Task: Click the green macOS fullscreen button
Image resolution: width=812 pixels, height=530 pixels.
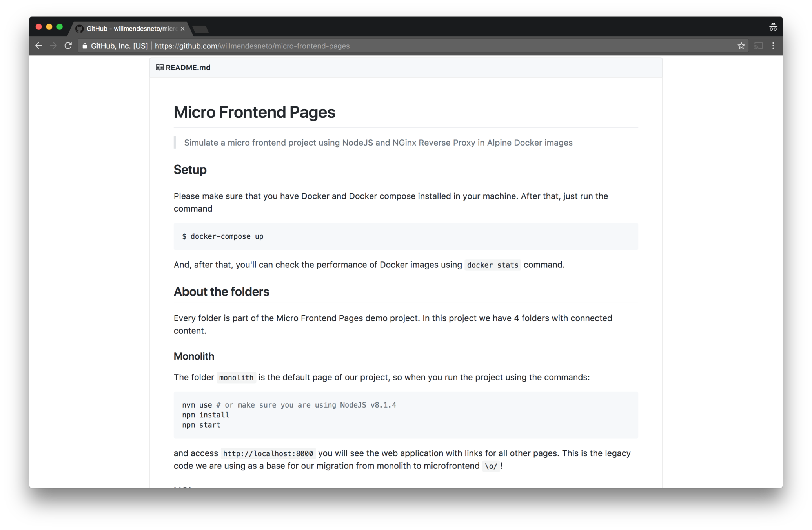Action: tap(60, 27)
